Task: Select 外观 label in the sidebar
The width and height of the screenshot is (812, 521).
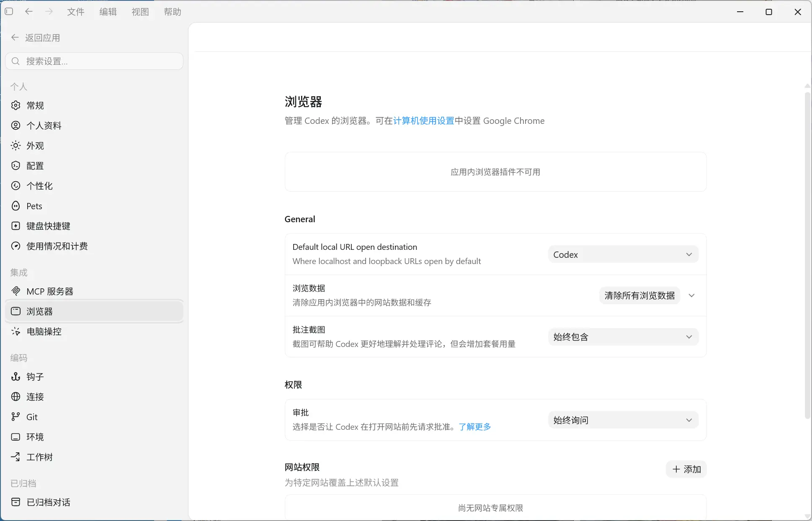Action: [x=35, y=146]
